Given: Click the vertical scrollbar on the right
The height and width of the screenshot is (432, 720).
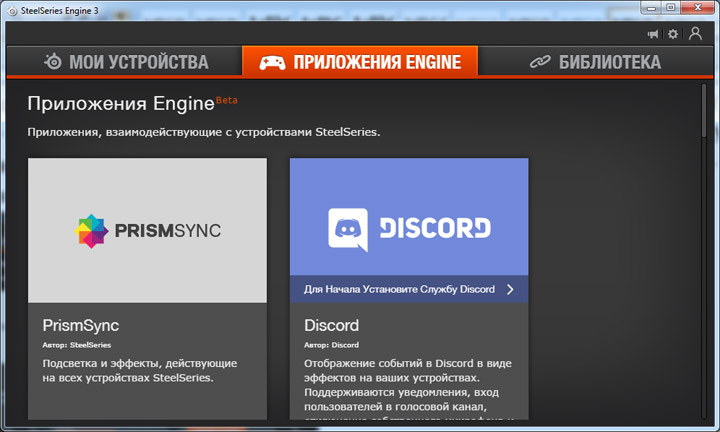Looking at the screenshot, I should click(x=704, y=110).
